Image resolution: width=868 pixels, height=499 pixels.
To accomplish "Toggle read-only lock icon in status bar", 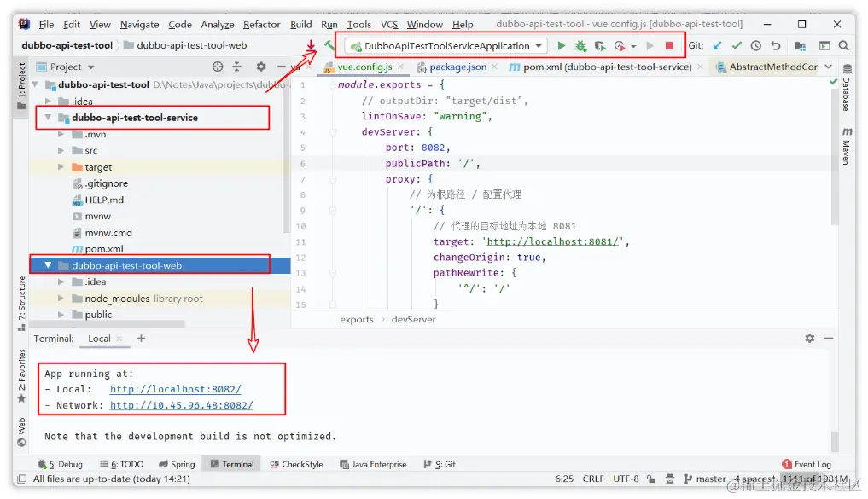I will [x=651, y=479].
